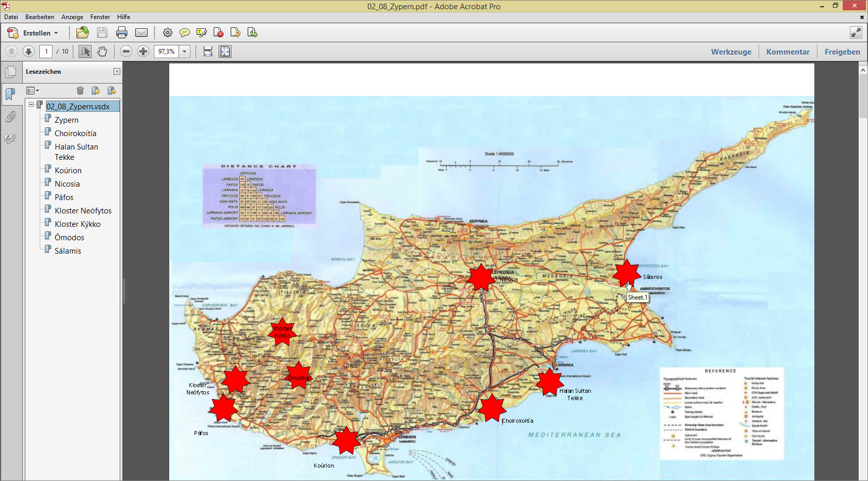Open the Attachments paperclip panel
The image size is (868, 481).
(10, 117)
